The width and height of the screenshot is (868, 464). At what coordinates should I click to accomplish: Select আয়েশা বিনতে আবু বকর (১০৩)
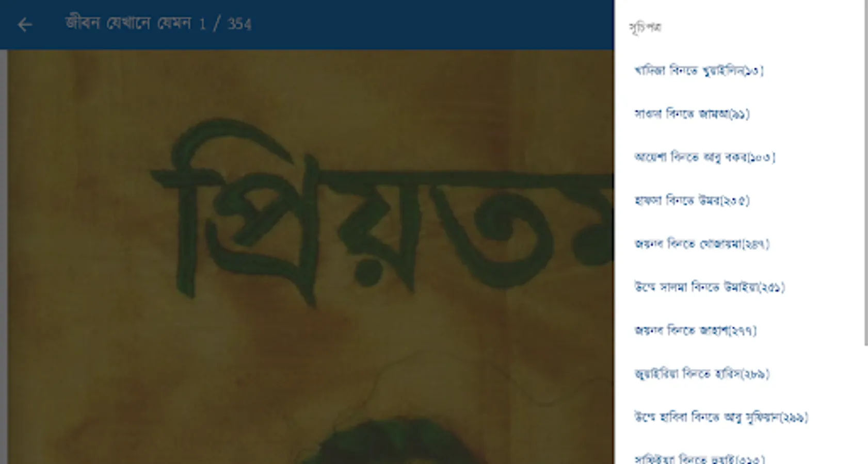(704, 157)
